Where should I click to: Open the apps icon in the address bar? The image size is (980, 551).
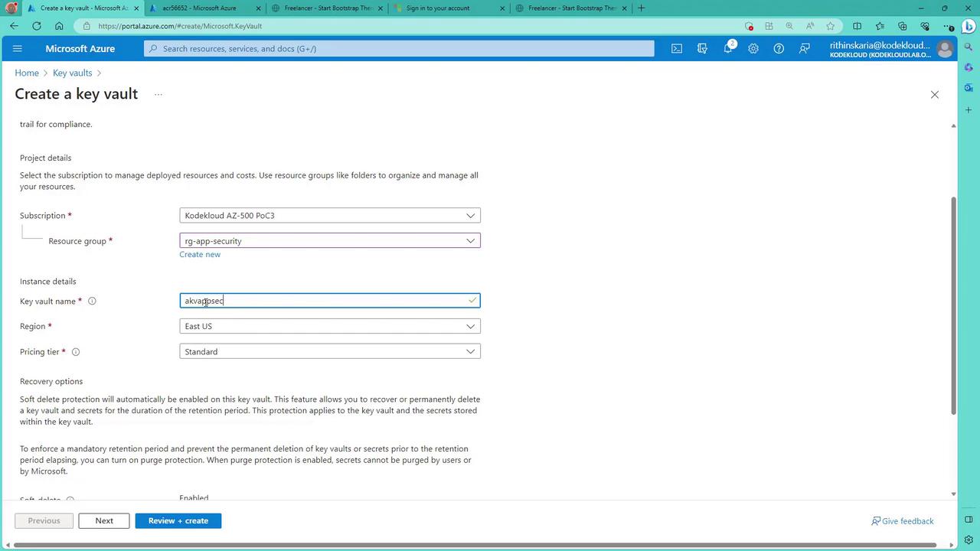click(x=769, y=26)
